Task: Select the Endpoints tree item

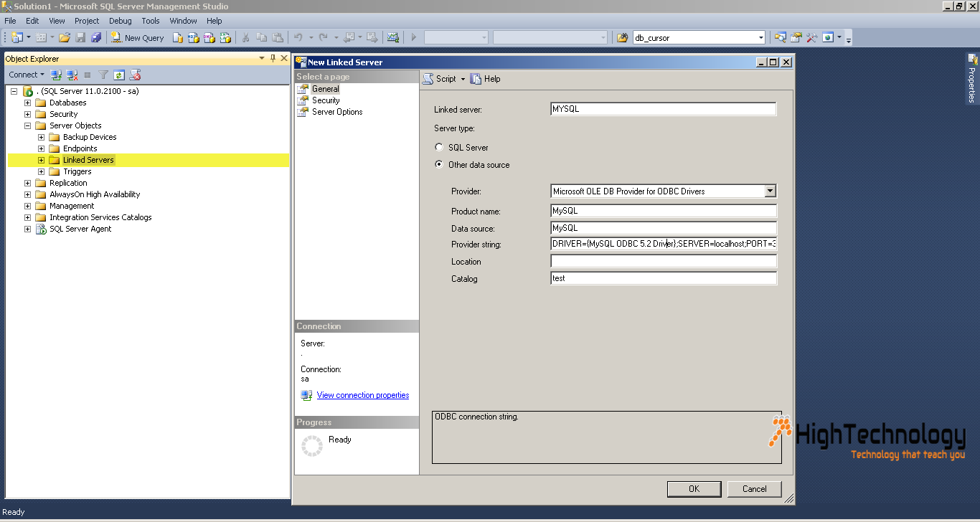Action: pyautogui.click(x=80, y=148)
